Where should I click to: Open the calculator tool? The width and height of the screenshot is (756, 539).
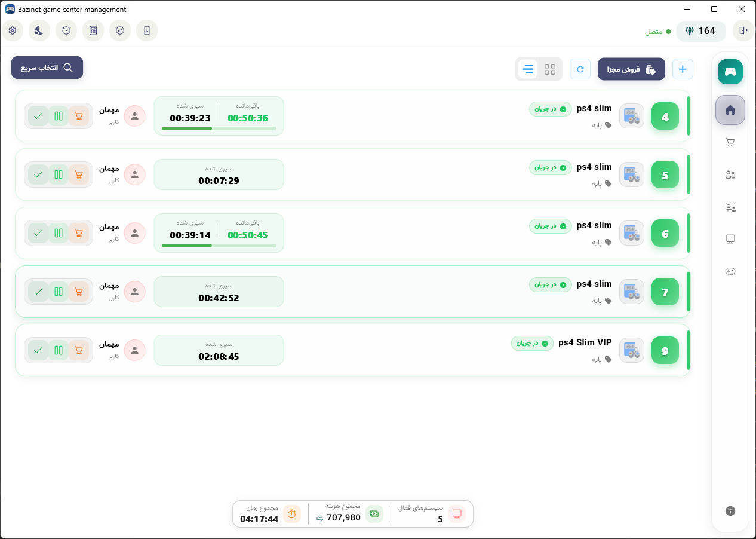(93, 30)
